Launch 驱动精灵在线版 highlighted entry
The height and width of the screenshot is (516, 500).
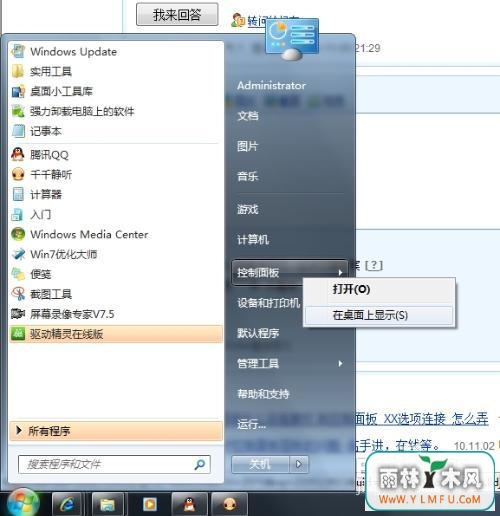(116, 334)
